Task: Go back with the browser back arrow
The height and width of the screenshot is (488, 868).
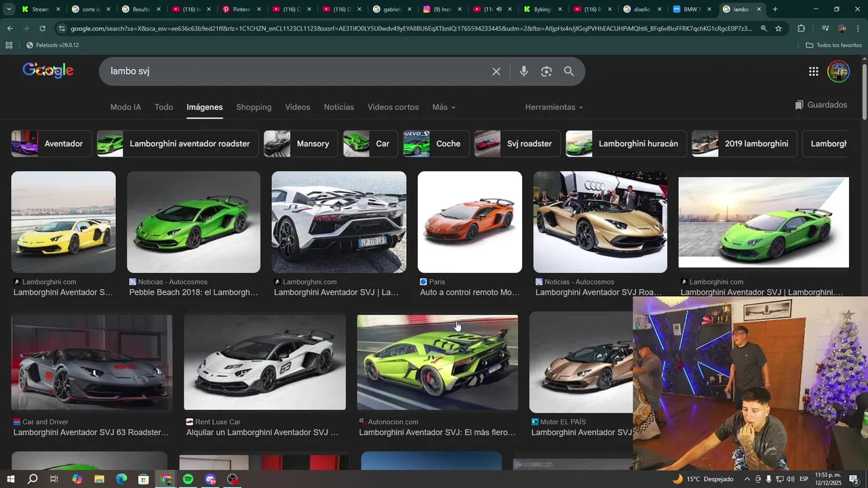Action: point(9,28)
